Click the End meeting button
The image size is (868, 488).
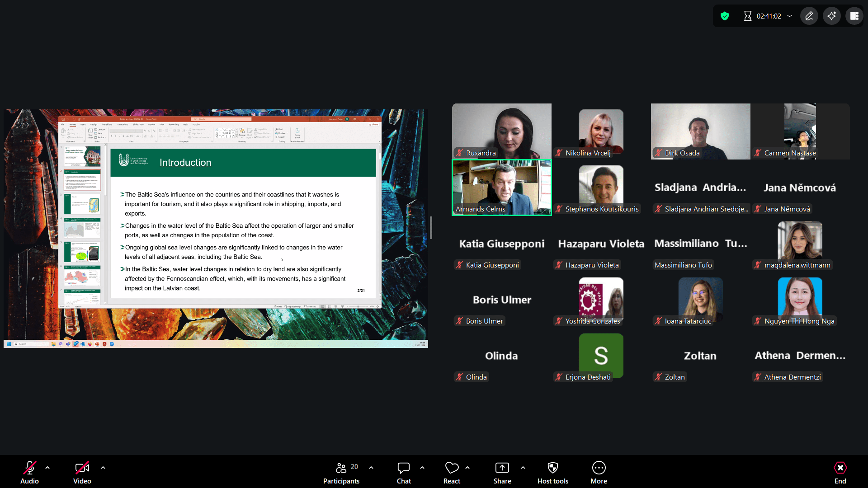(x=840, y=472)
